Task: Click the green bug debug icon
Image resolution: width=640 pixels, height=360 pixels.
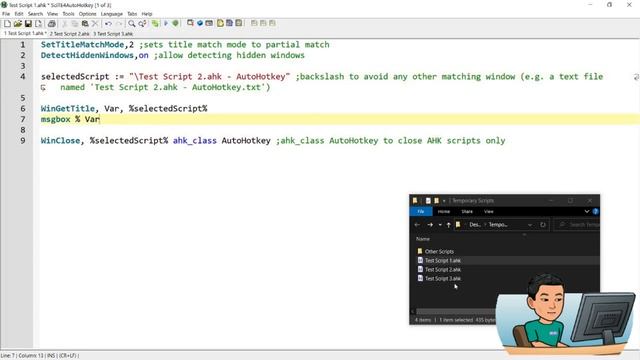Action: [x=176, y=24]
